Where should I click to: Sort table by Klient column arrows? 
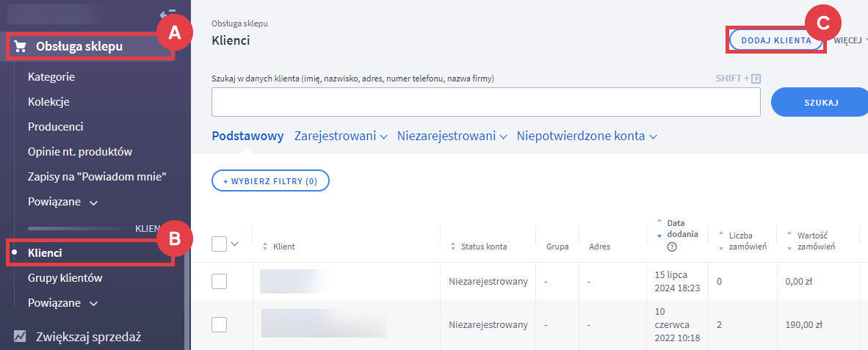click(264, 247)
